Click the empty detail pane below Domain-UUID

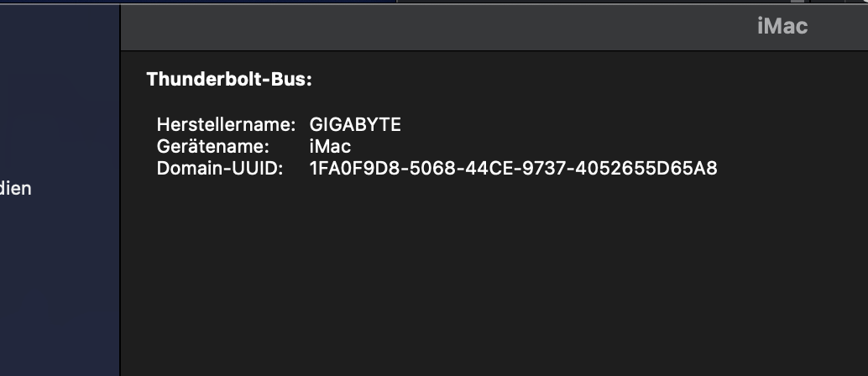point(487,277)
